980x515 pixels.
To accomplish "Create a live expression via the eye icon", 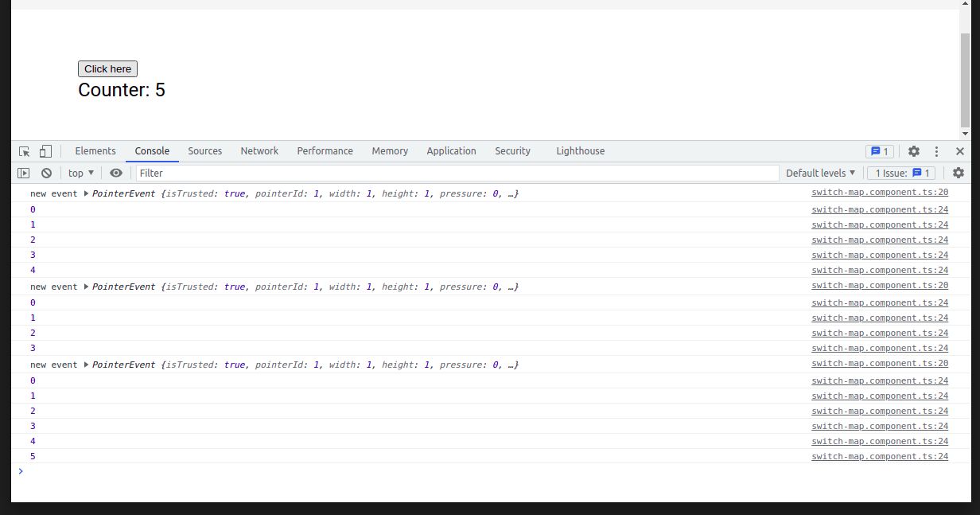I will 115,173.
